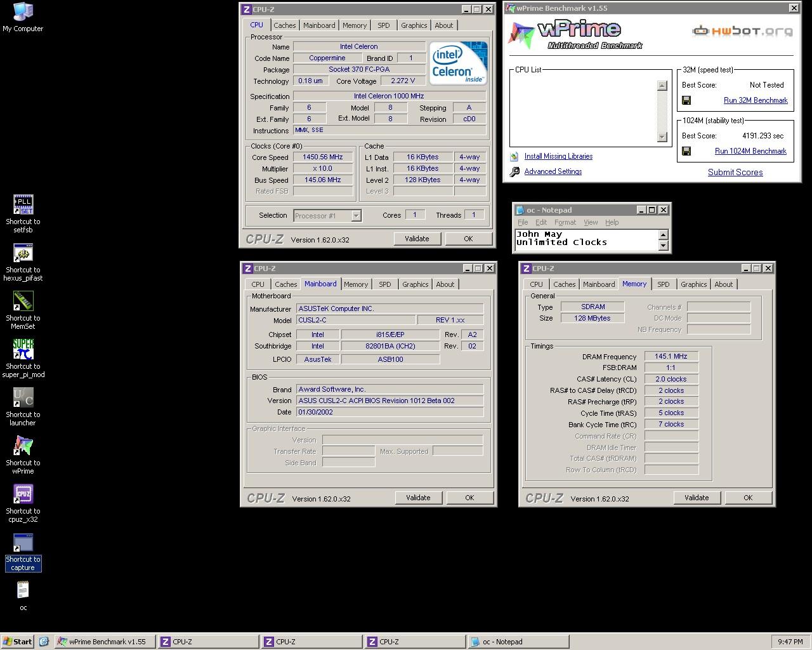This screenshot has width=812, height=650.
Task: Launch the setfsb shortcut icon
Action: tap(23, 204)
